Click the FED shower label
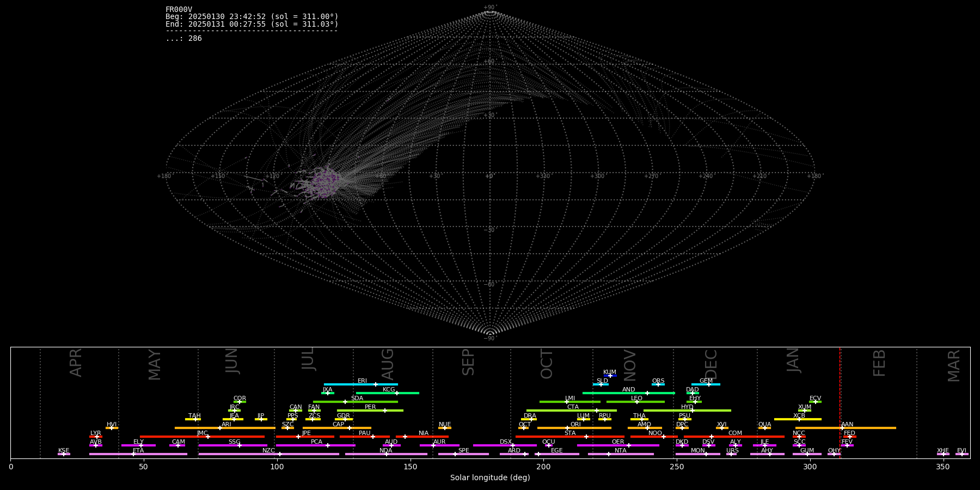 (849, 433)
